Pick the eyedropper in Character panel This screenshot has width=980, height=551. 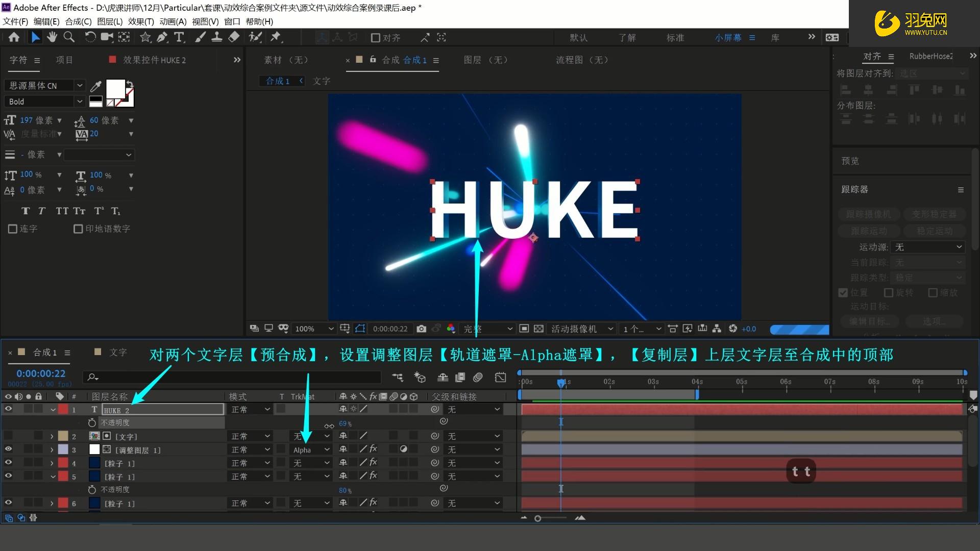95,86
